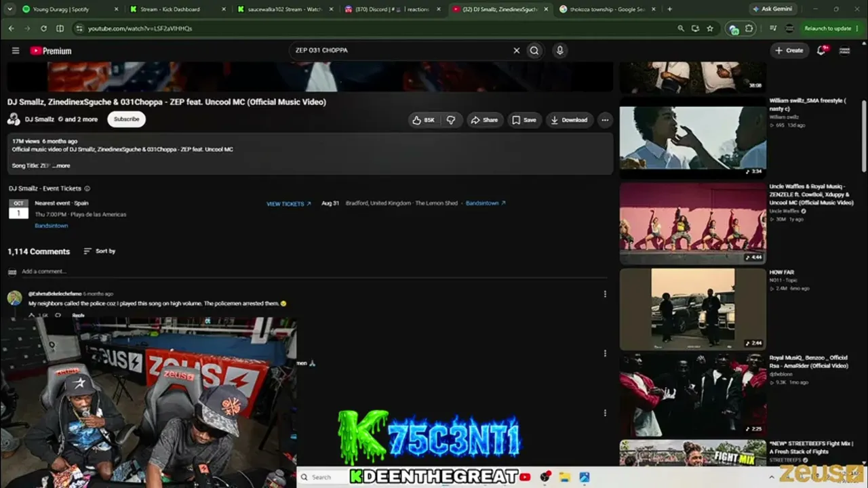Screen dimensions: 868x488
Task: Go to YouTube Premium home logo
Action: [x=51, y=51]
